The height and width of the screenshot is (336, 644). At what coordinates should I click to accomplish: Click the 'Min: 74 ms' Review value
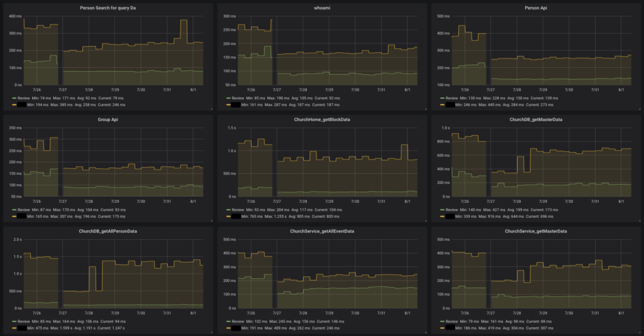tap(42, 98)
